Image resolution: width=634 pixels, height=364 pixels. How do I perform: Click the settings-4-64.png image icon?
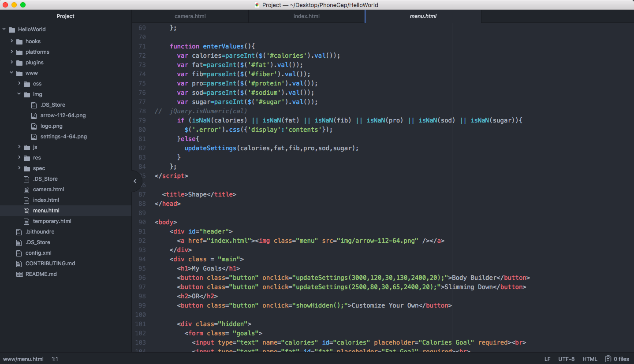pyautogui.click(x=34, y=137)
